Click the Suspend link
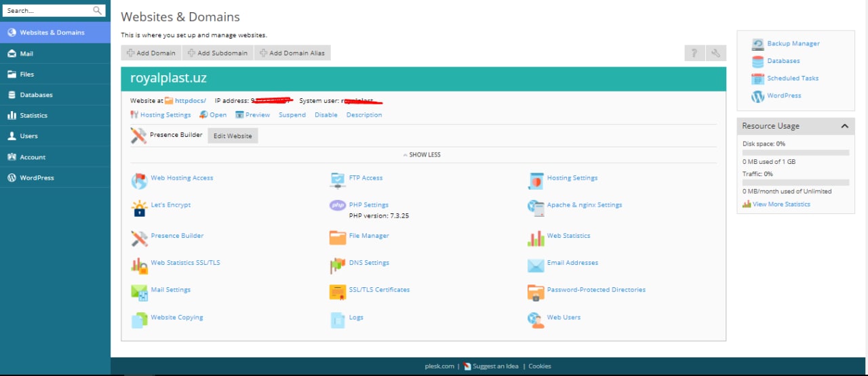Screen dimensions: 868x376 (292, 115)
